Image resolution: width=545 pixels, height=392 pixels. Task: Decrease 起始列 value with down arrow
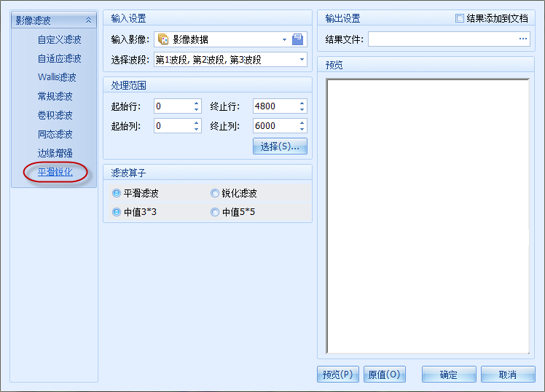pos(196,130)
